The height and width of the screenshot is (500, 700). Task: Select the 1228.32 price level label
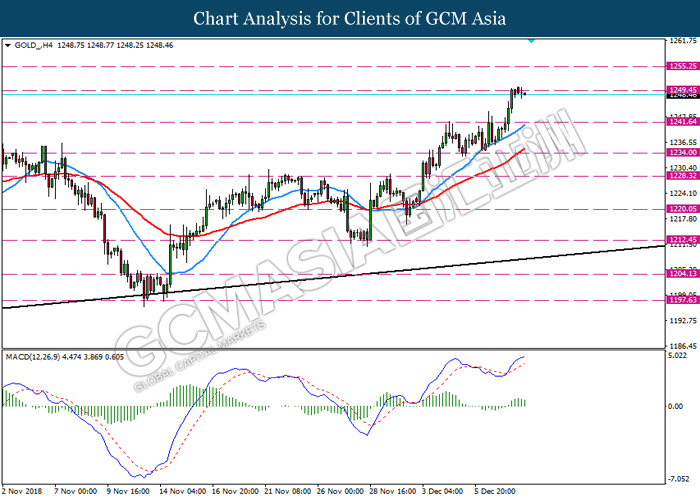(683, 176)
